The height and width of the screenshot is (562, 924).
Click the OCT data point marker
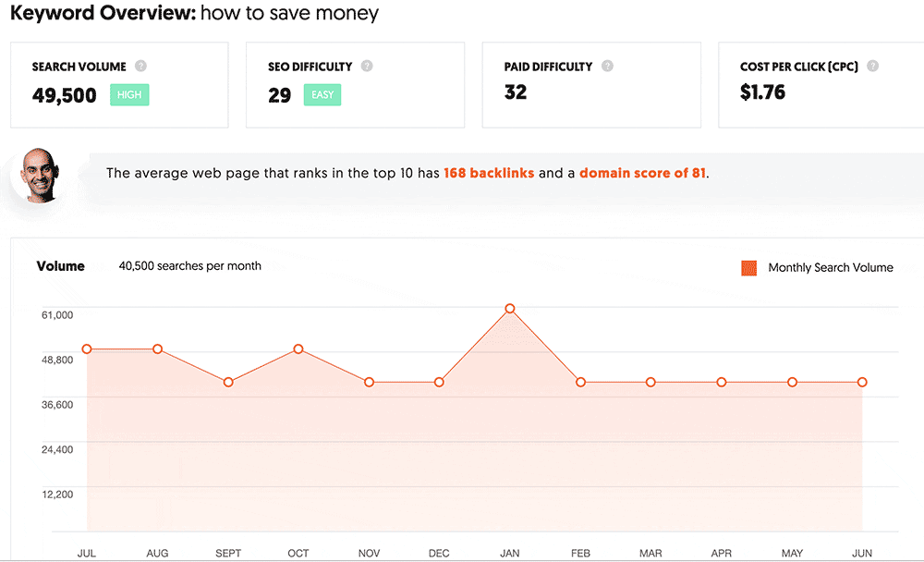pyautogui.click(x=298, y=349)
